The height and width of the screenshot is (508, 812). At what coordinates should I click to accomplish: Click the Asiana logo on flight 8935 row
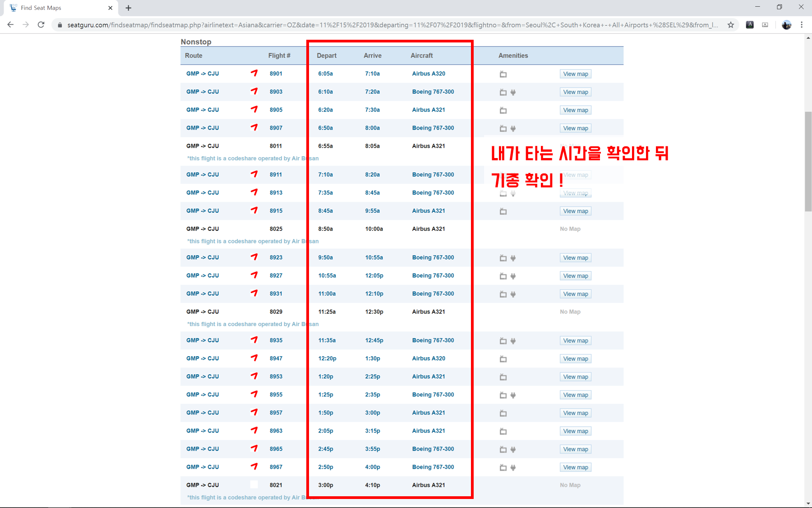click(x=254, y=340)
